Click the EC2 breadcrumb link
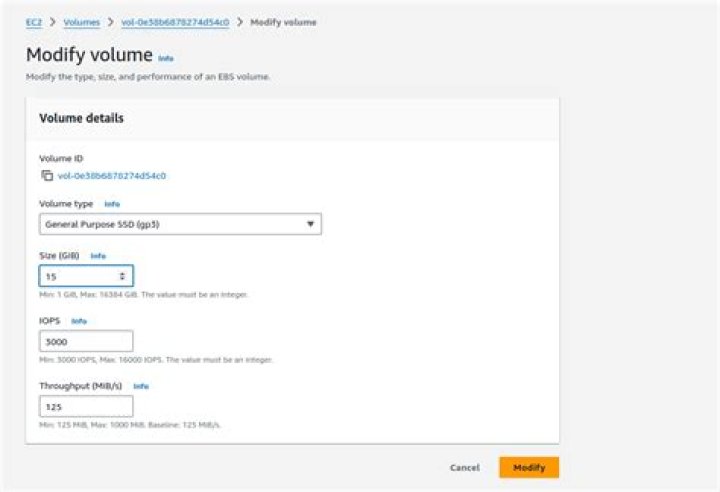720x492 pixels. (x=33, y=21)
